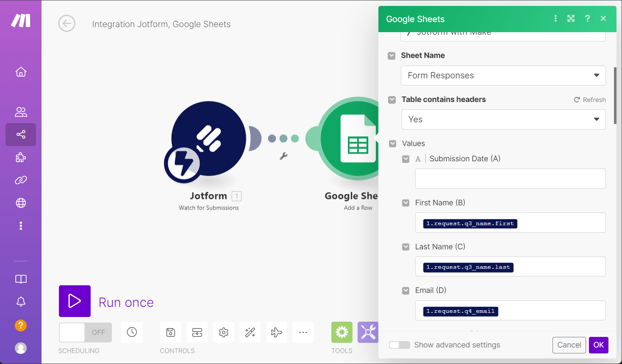
Task: Open the green Flow control tools gear
Action: coord(342,332)
